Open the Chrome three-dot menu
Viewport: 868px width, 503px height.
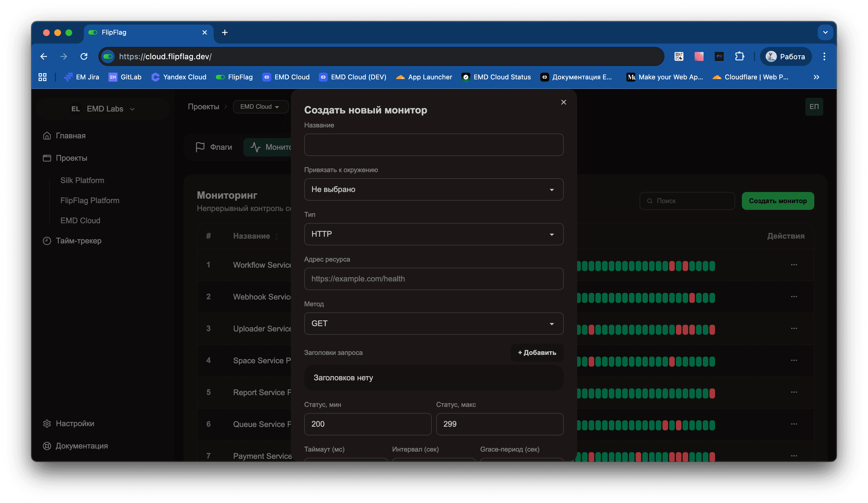click(824, 56)
